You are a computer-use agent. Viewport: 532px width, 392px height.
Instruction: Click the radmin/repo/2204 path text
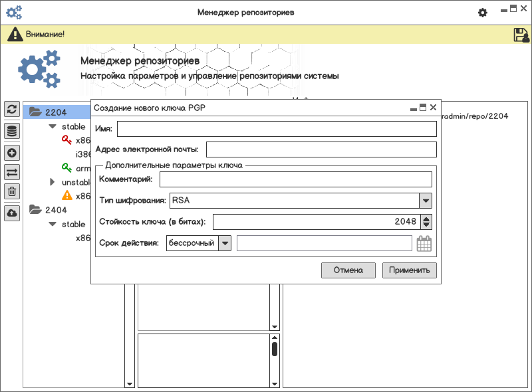tap(475, 116)
